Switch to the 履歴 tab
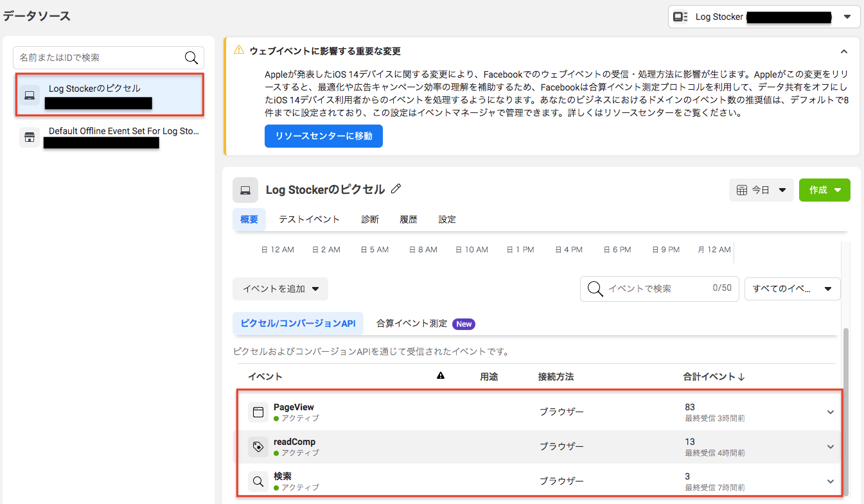This screenshot has height=504, width=864. click(x=409, y=219)
